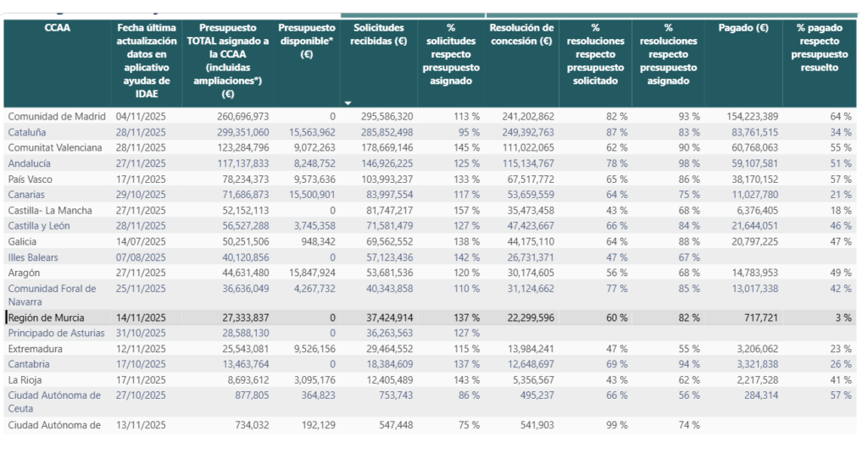
Task: Click on Andalucía in the CCAA column
Action: [x=30, y=163]
